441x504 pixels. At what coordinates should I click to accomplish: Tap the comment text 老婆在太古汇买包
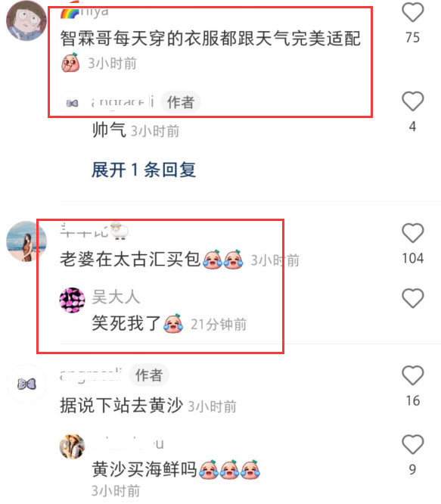click(x=130, y=259)
